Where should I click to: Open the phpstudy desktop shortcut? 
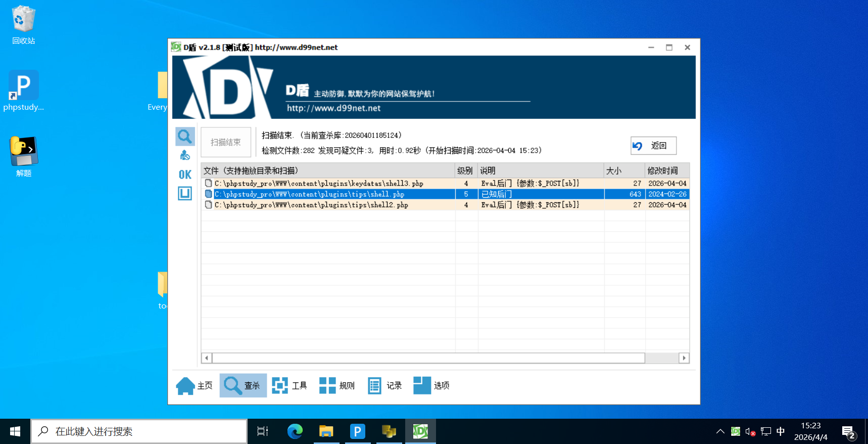[x=23, y=91]
